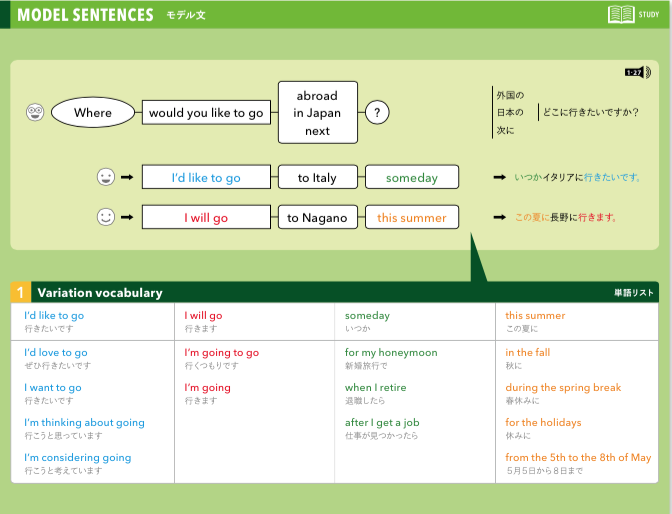
Task: Click 'when I retire' entry
Action: pyautogui.click(x=375, y=388)
